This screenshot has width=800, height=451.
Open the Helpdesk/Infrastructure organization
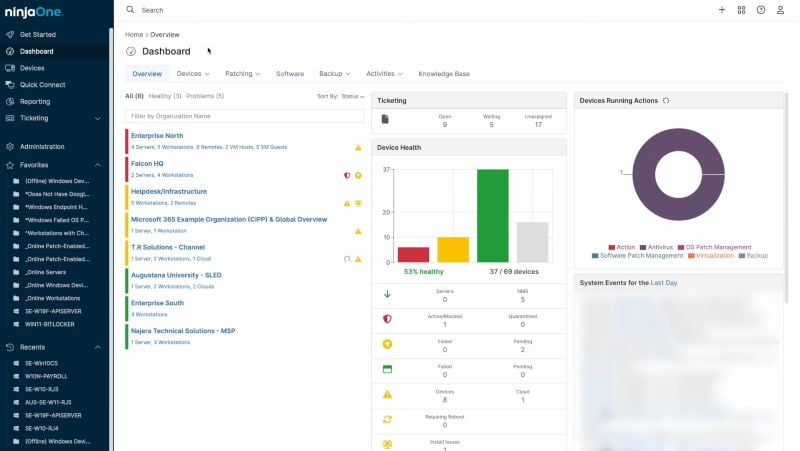[x=169, y=191]
